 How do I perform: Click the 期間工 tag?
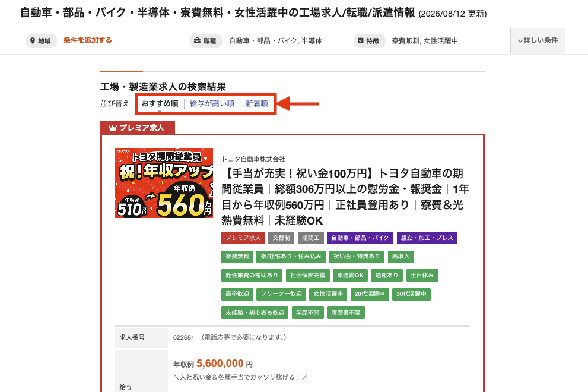310,238
